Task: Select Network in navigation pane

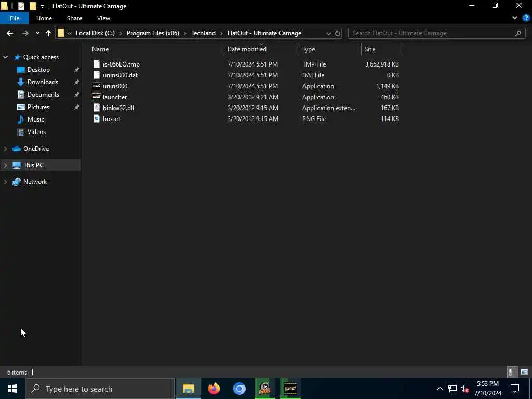Action: [35, 182]
